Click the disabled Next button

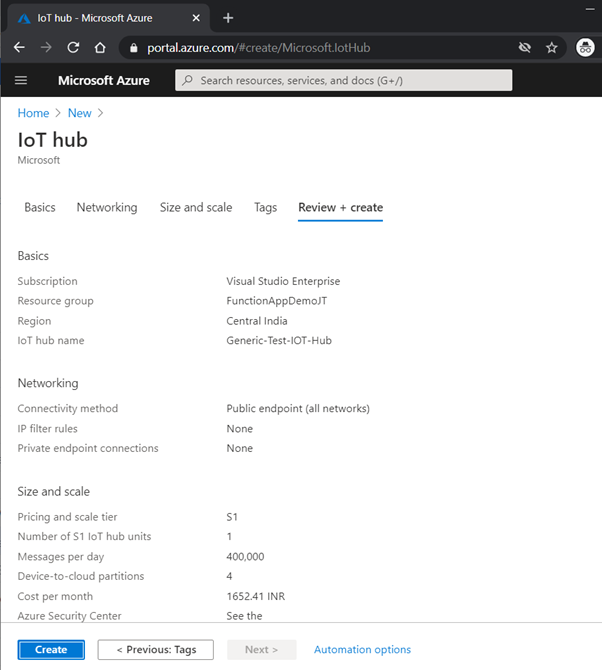point(261,650)
